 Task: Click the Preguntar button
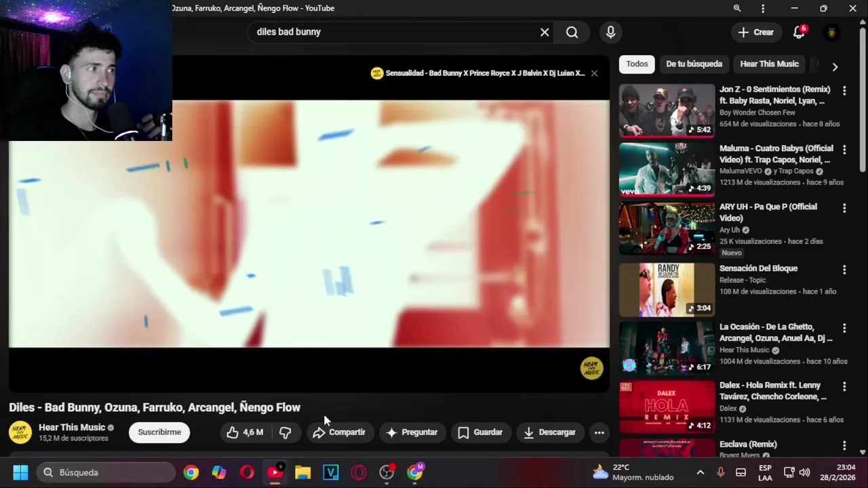click(x=412, y=432)
